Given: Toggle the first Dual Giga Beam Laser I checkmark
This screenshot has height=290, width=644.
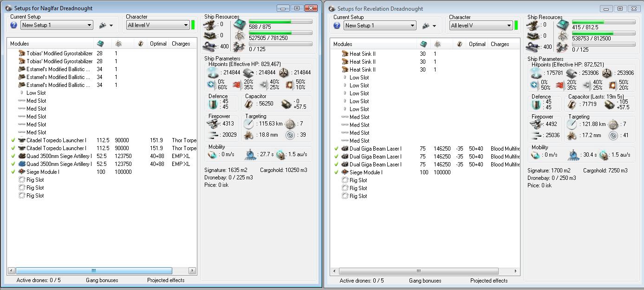Looking at the screenshot, I should click(x=336, y=149).
